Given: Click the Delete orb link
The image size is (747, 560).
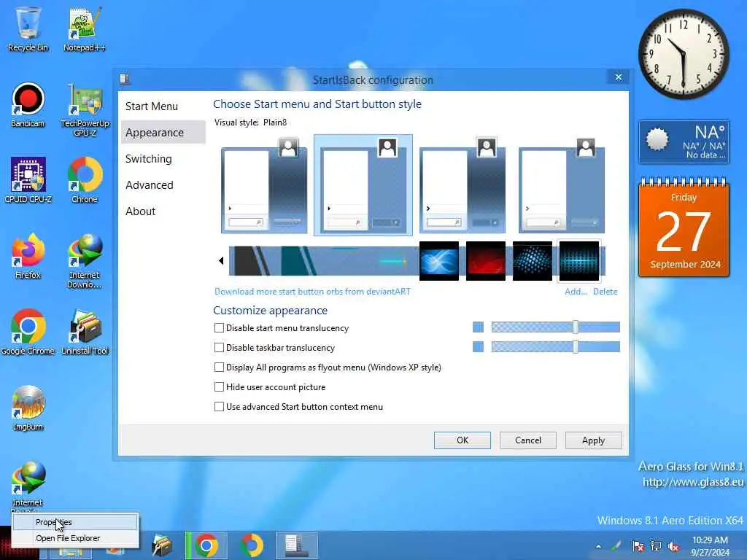Looking at the screenshot, I should [x=605, y=292].
